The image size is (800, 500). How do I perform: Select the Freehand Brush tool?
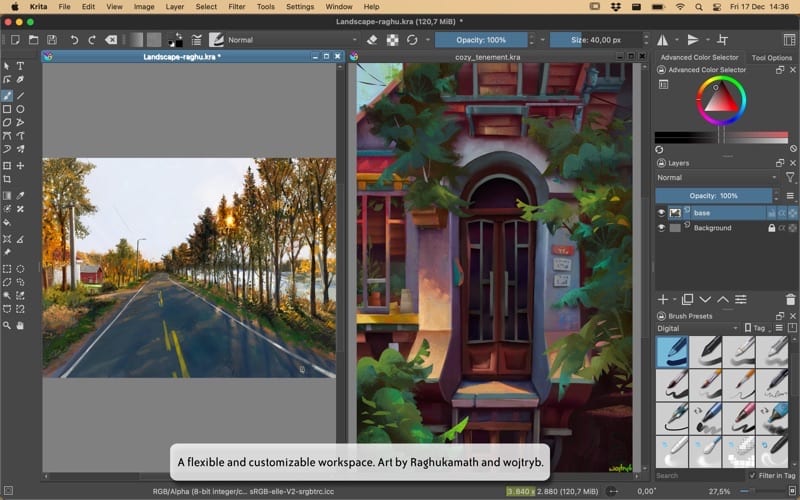[x=7, y=95]
